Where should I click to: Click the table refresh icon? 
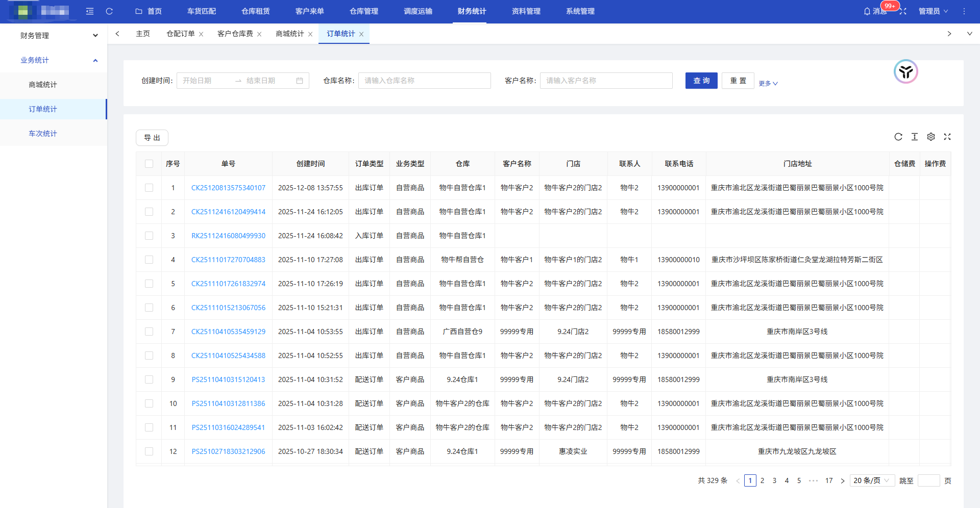click(x=898, y=137)
